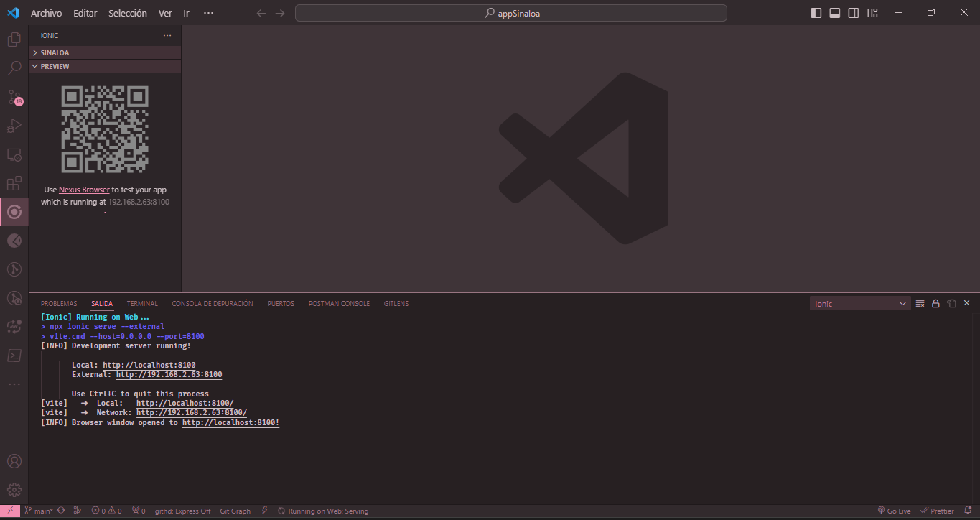Open Run and Debug view

tap(14, 126)
